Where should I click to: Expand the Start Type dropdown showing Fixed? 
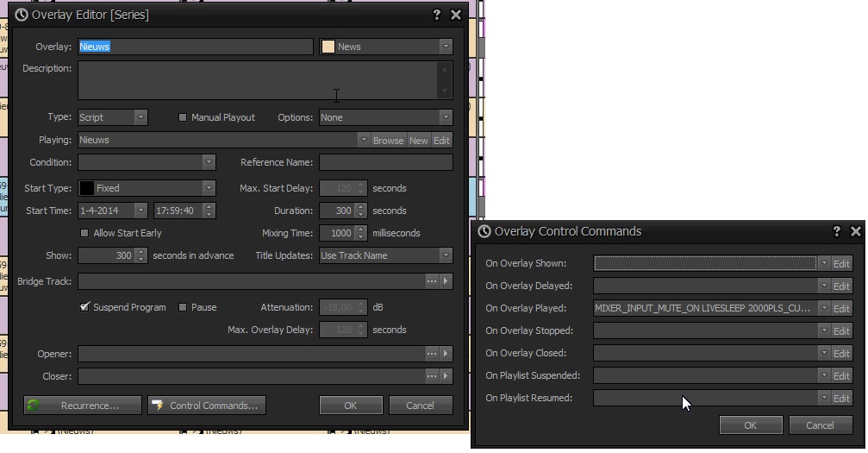click(208, 188)
